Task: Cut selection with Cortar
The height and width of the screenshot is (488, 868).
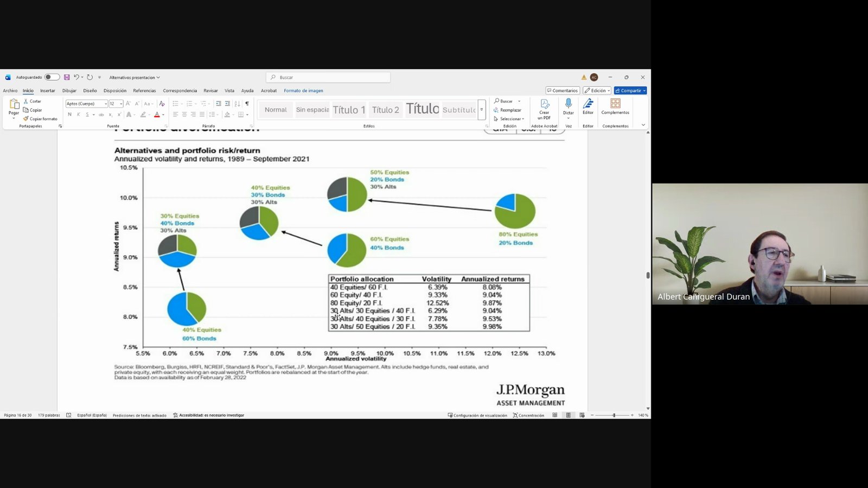Action: (x=33, y=102)
